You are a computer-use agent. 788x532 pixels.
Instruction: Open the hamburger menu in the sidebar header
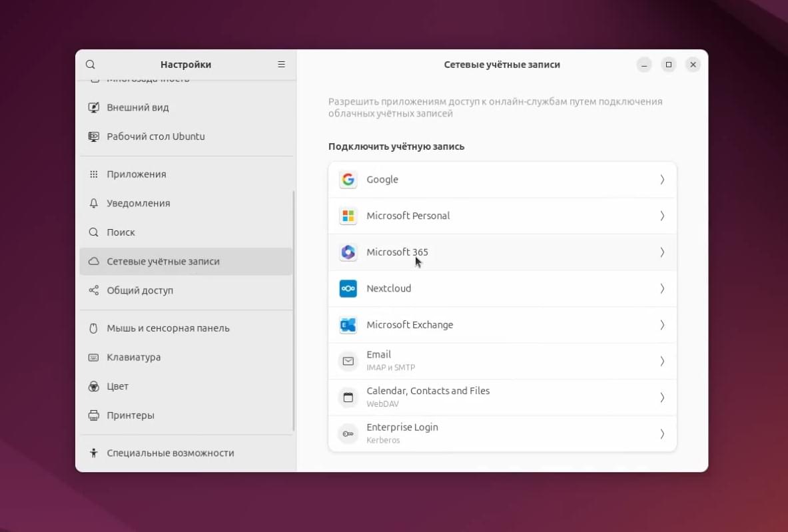click(281, 65)
